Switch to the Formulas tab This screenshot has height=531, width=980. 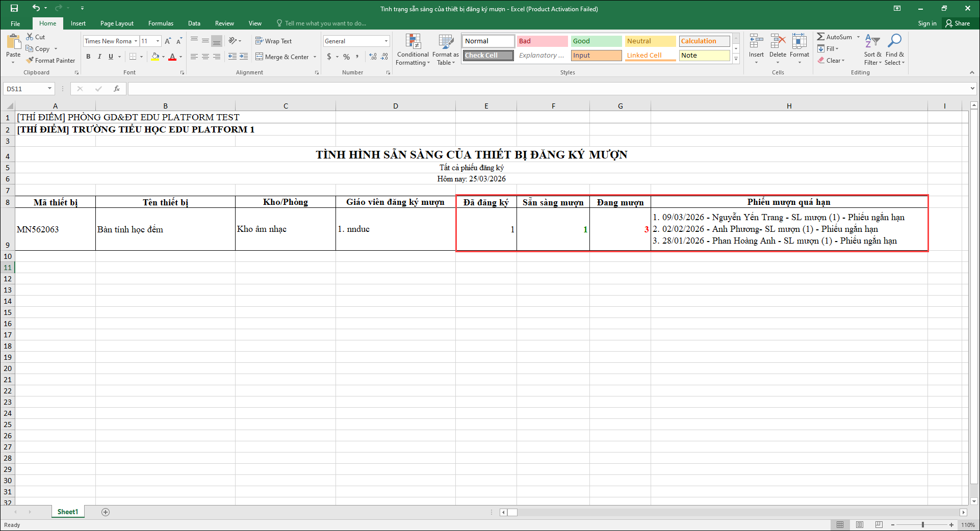pos(161,23)
